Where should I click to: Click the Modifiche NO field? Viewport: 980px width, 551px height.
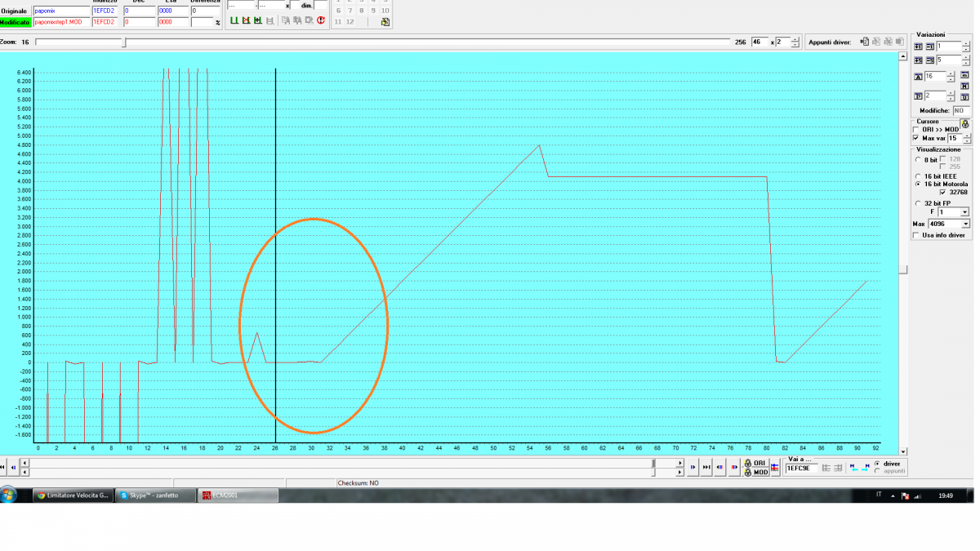point(961,110)
